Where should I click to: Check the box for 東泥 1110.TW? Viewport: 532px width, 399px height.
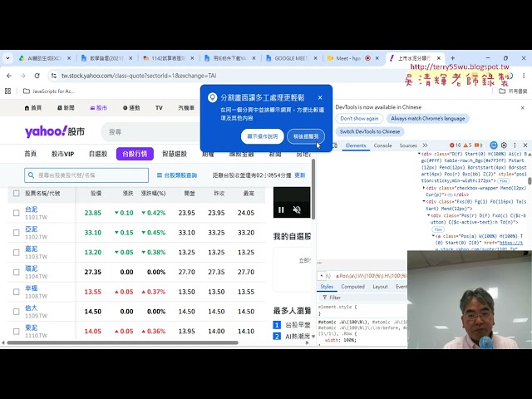17,331
